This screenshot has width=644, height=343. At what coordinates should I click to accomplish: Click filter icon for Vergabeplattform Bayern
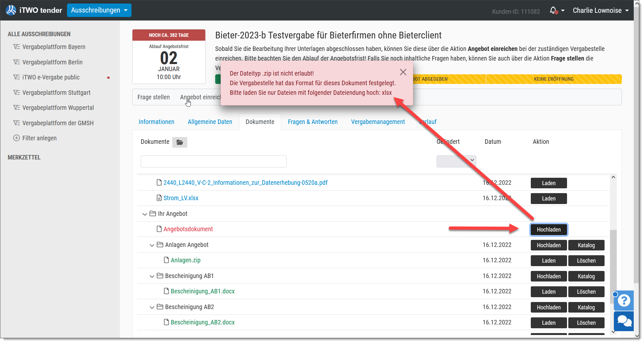pos(17,47)
